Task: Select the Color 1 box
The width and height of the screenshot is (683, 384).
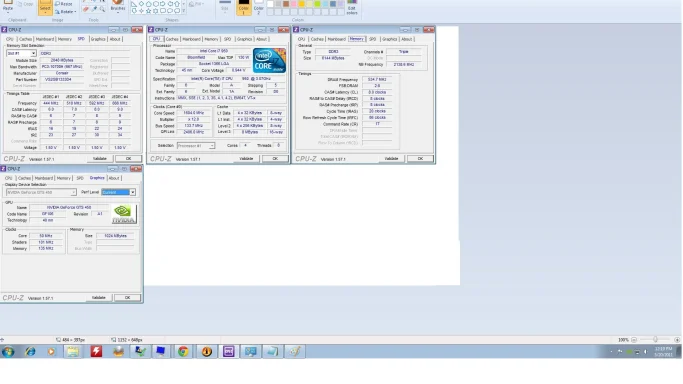Action: coord(243,7)
